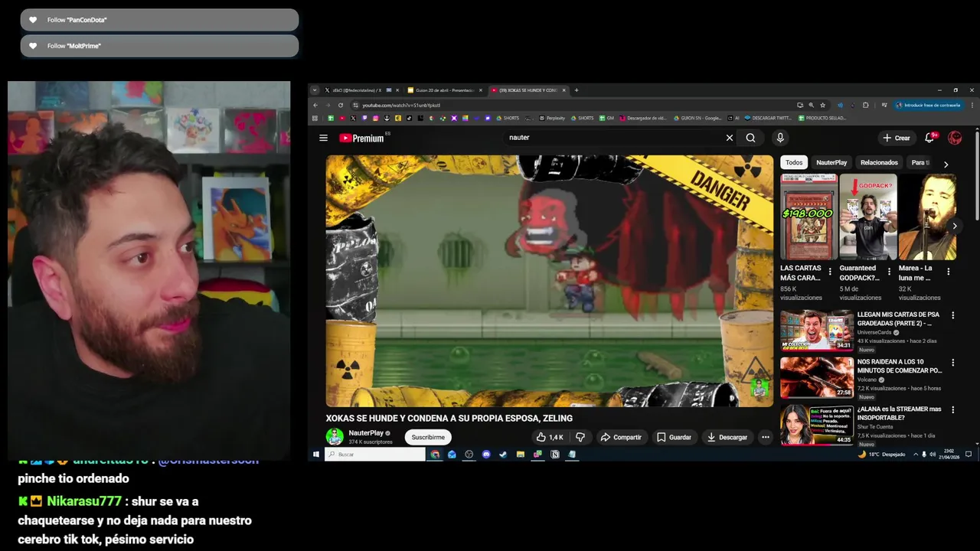Open the "PRODUCTO SELLAD..." bookmark
This screenshot has height=551, width=980.
tap(822, 118)
